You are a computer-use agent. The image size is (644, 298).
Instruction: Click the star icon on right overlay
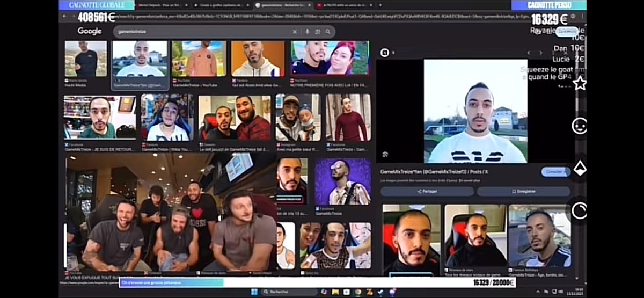(x=580, y=84)
